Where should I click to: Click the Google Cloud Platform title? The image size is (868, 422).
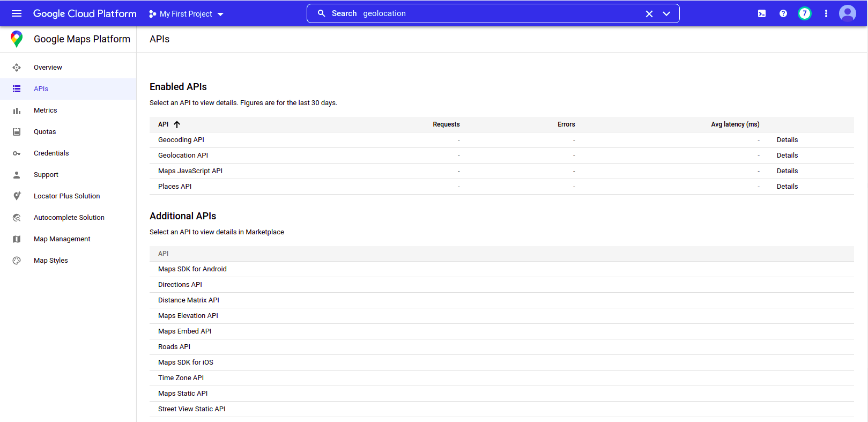tap(85, 13)
